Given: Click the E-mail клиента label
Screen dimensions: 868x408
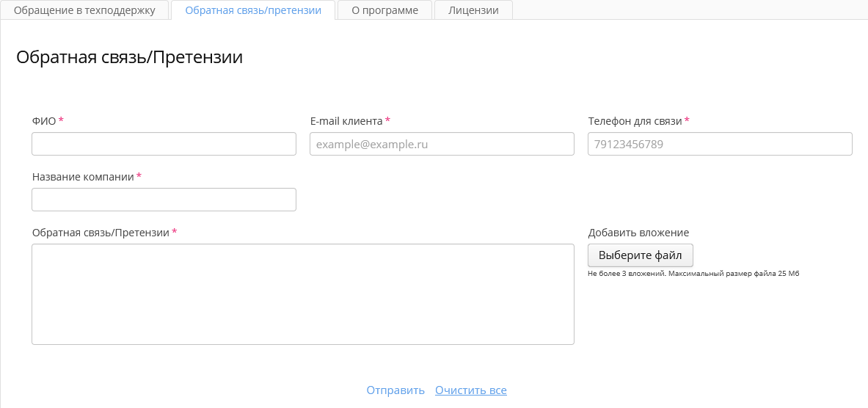Looking at the screenshot, I should pos(346,121).
